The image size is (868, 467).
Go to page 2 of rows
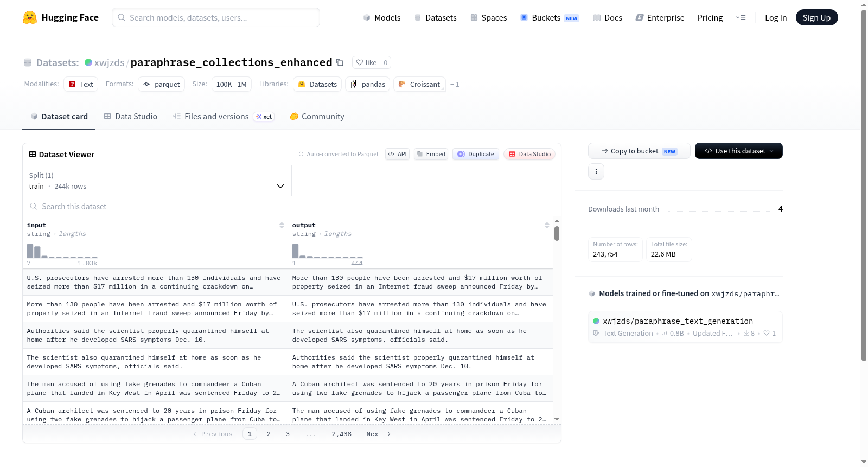pos(269,434)
